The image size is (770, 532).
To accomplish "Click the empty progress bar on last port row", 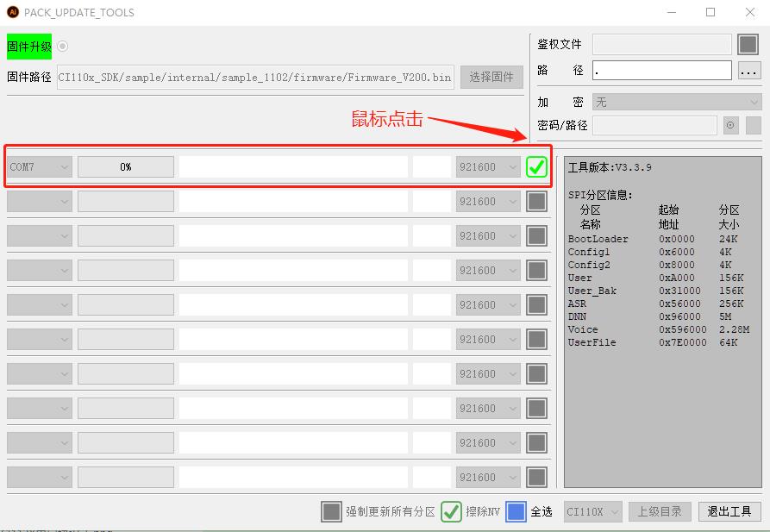I will (126, 478).
